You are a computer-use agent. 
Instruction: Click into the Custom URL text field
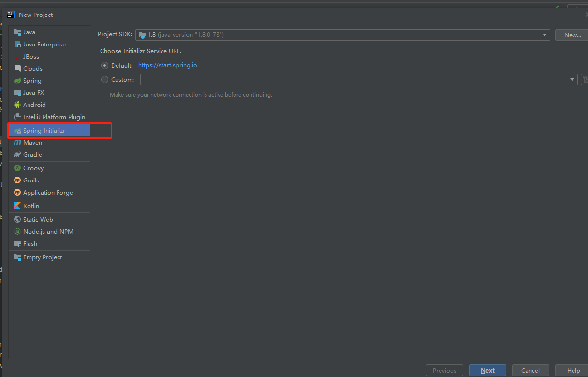click(354, 80)
